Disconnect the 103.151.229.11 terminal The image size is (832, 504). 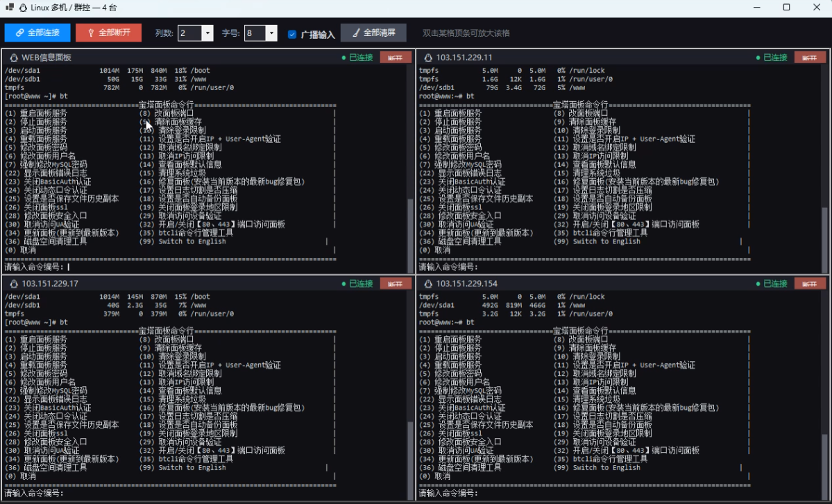coord(810,58)
